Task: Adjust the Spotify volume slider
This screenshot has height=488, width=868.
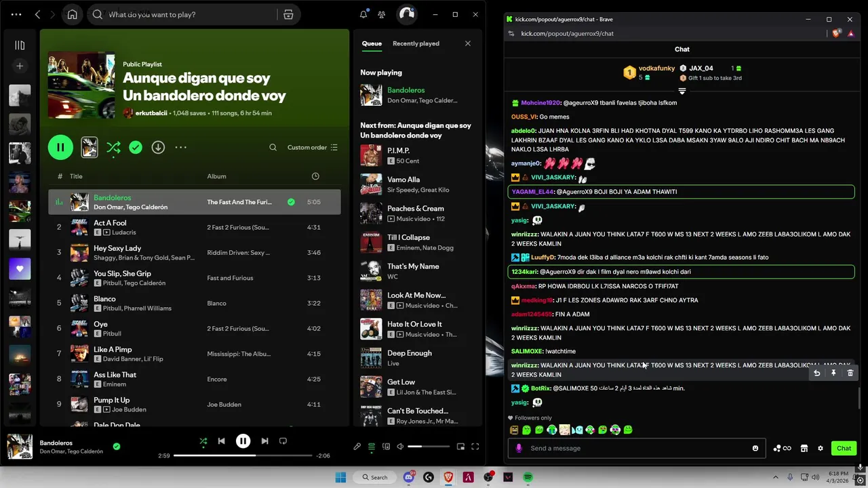Action: 429,447
